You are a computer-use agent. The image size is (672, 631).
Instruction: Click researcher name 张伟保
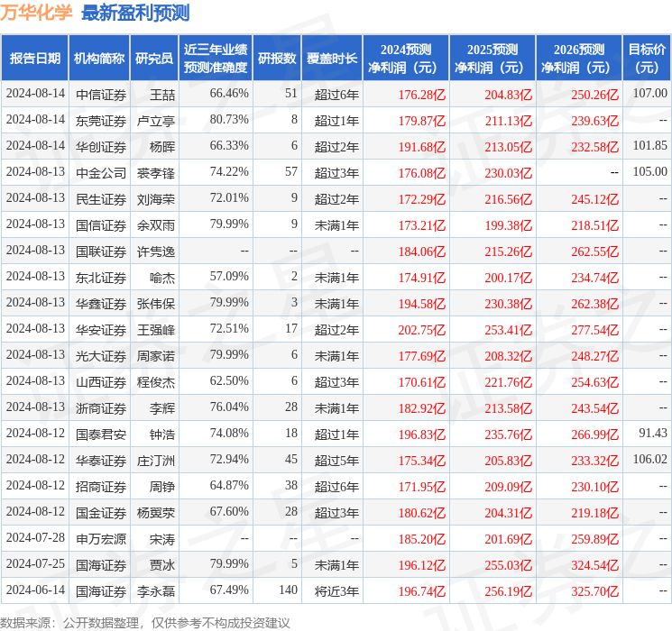[x=155, y=303]
